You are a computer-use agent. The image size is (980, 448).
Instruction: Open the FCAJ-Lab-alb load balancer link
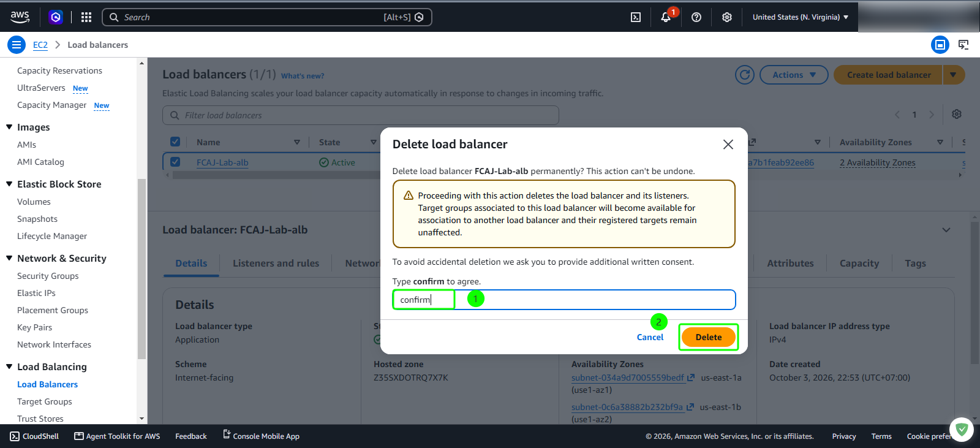pos(222,162)
